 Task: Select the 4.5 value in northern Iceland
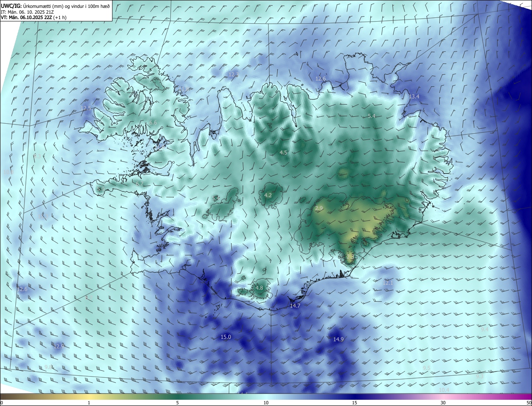click(x=283, y=153)
